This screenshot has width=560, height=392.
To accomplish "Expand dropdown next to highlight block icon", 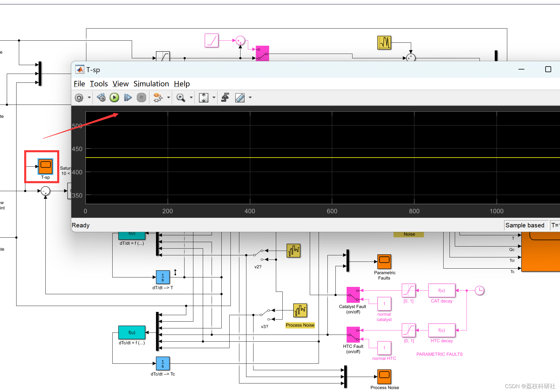I will 169,97.
